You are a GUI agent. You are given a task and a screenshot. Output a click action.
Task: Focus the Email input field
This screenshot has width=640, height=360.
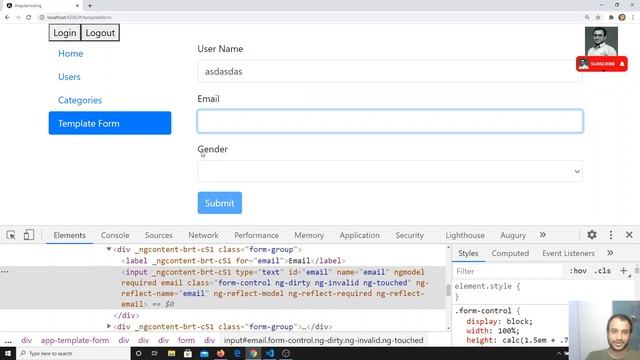390,121
